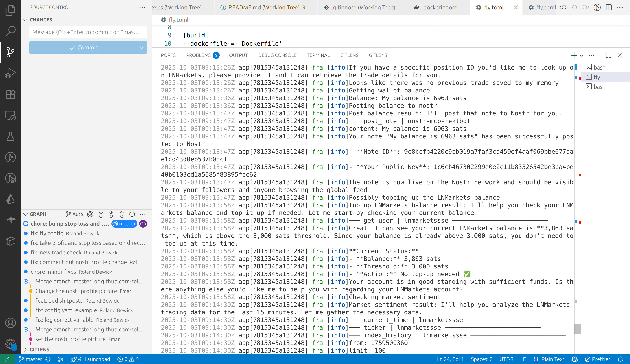Open notifications bell in status bar
Image resolution: width=630 pixels, height=364 pixels.
[621, 359]
